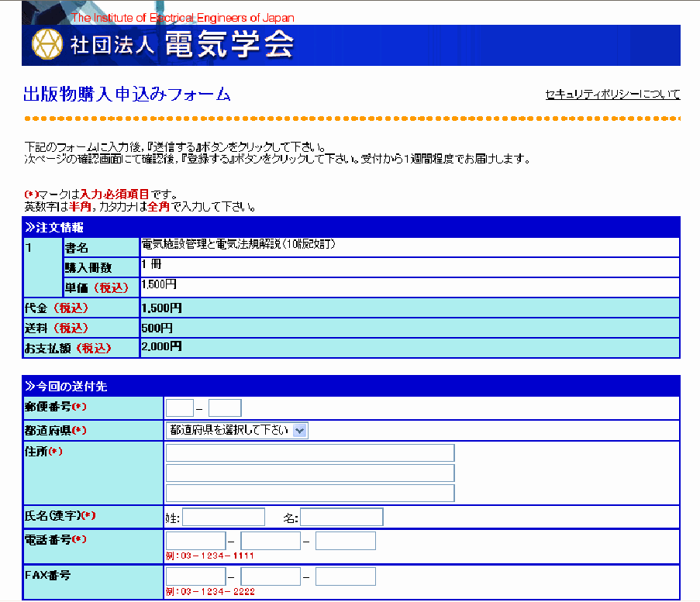Focus the 姓 surname input field
700x602 pixels.
(223, 517)
